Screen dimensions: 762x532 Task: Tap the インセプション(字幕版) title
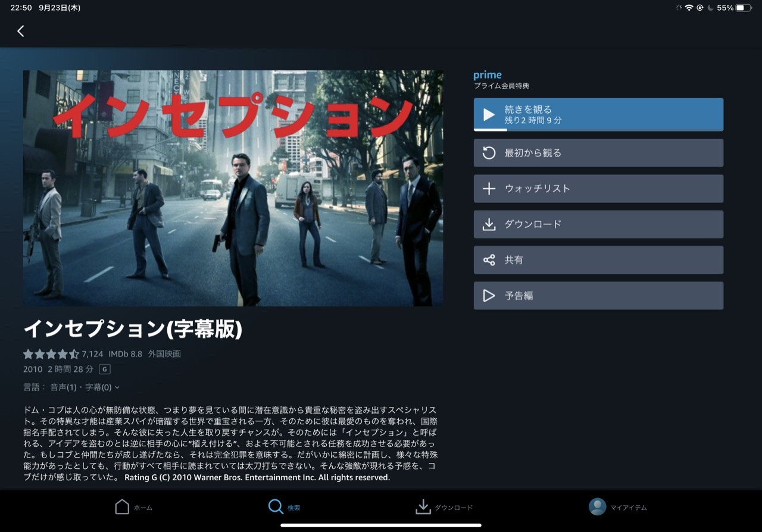click(133, 329)
